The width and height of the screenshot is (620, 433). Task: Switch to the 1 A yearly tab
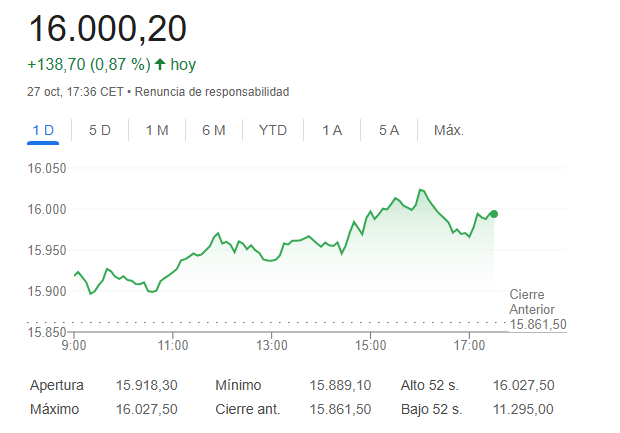pos(332,130)
